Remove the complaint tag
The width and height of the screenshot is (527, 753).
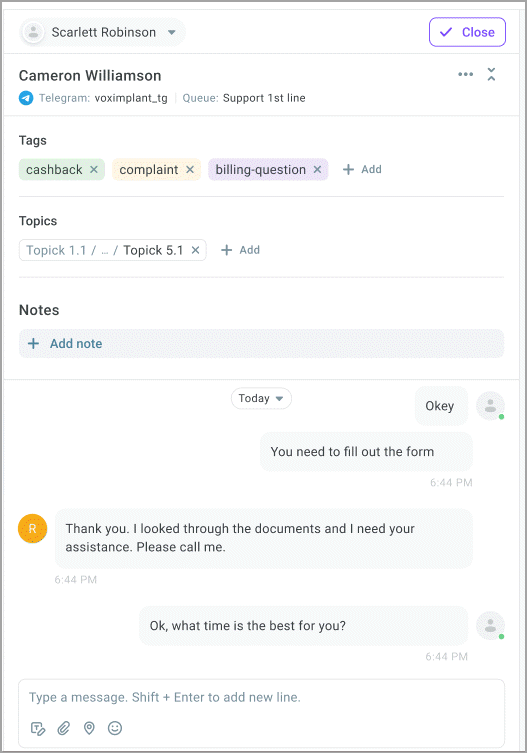190,170
